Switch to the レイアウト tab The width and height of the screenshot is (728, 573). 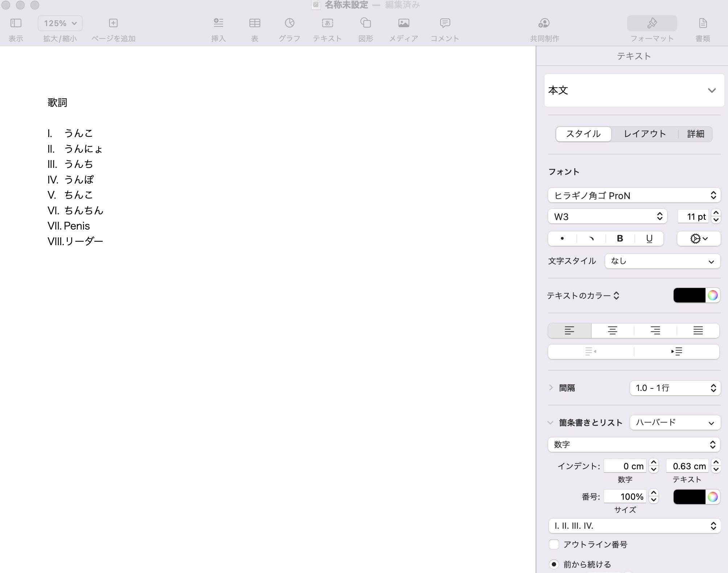pos(645,134)
